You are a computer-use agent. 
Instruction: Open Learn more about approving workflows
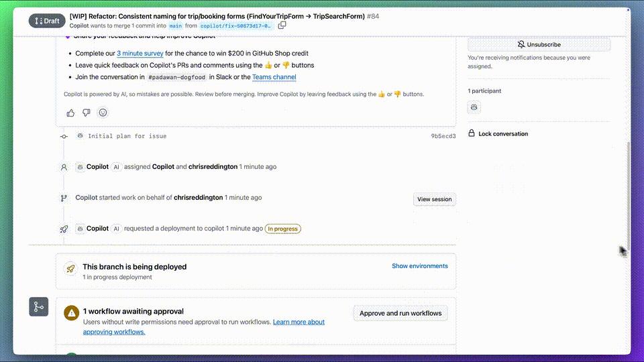point(299,322)
